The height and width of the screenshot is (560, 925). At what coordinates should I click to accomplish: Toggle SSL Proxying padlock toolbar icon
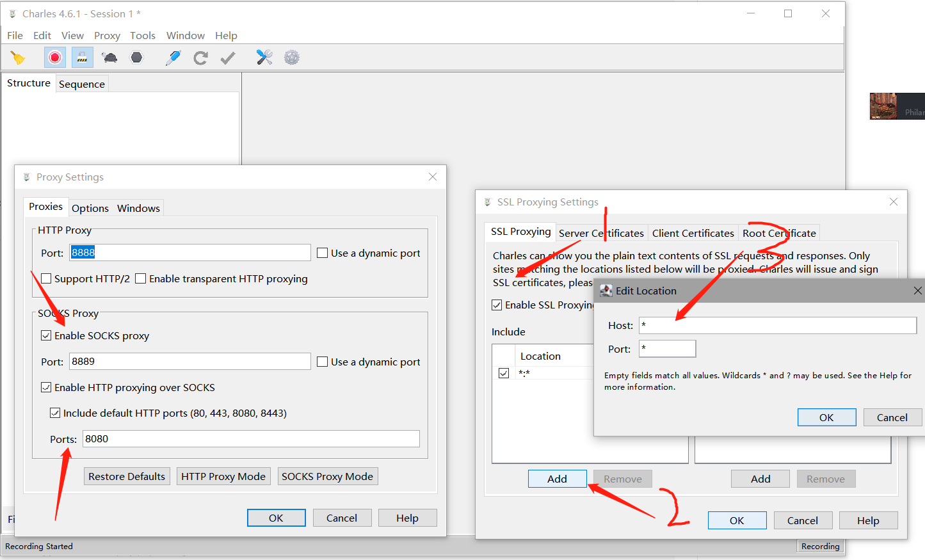click(x=82, y=58)
